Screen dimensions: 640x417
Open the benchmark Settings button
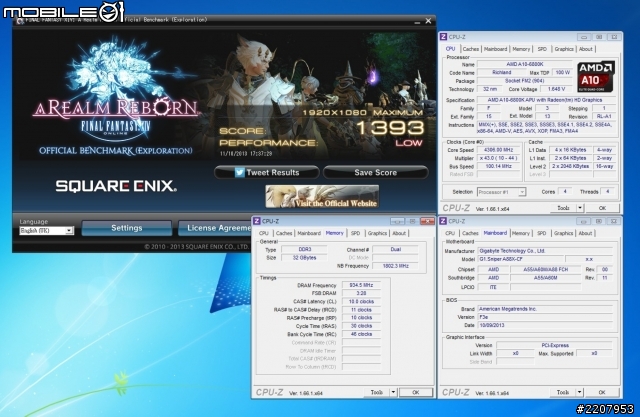pos(127,228)
